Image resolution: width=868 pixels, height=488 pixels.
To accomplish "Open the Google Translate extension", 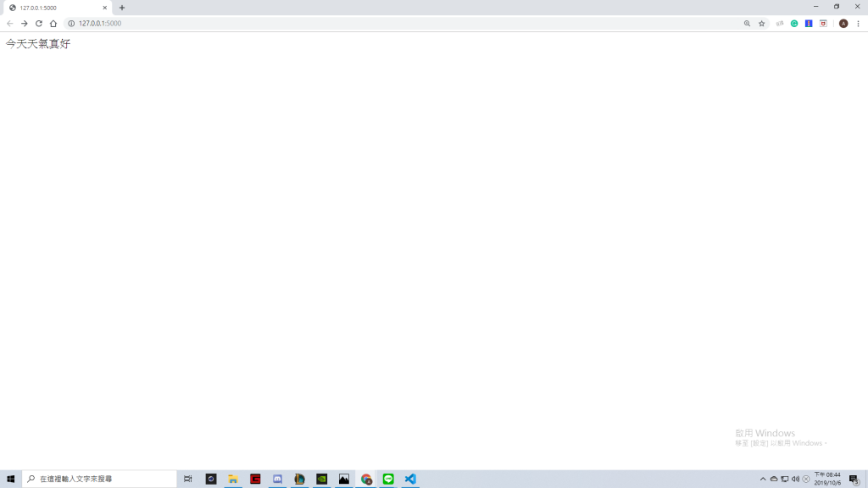I will click(x=780, y=23).
